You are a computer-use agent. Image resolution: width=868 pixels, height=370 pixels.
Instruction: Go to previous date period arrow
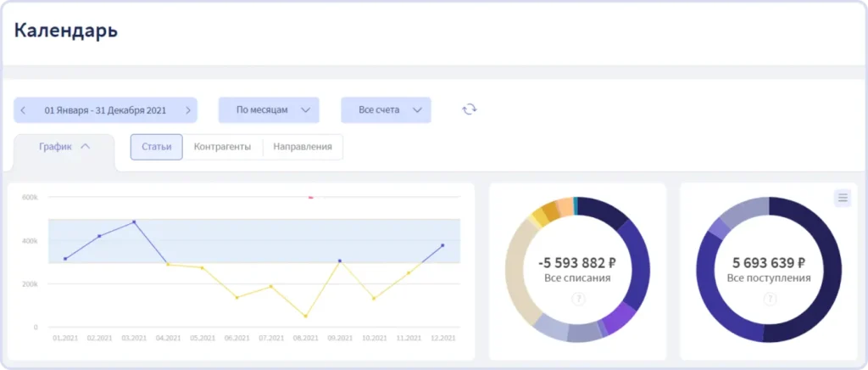click(x=23, y=110)
